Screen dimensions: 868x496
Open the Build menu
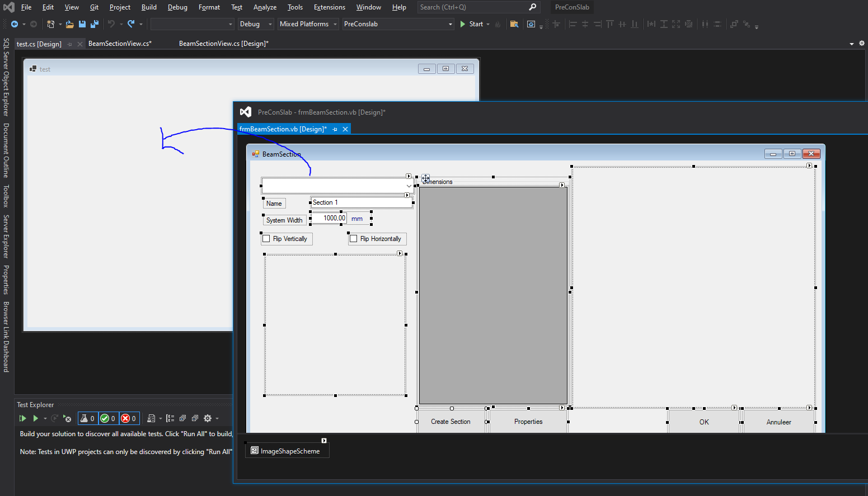pyautogui.click(x=149, y=7)
